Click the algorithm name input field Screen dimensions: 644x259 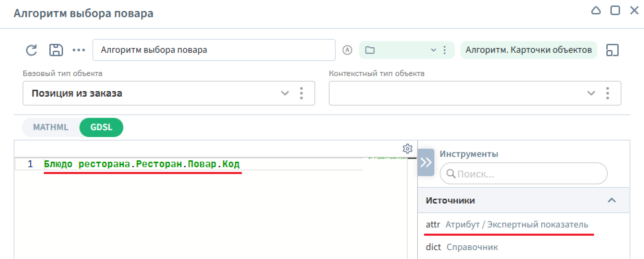coord(214,50)
